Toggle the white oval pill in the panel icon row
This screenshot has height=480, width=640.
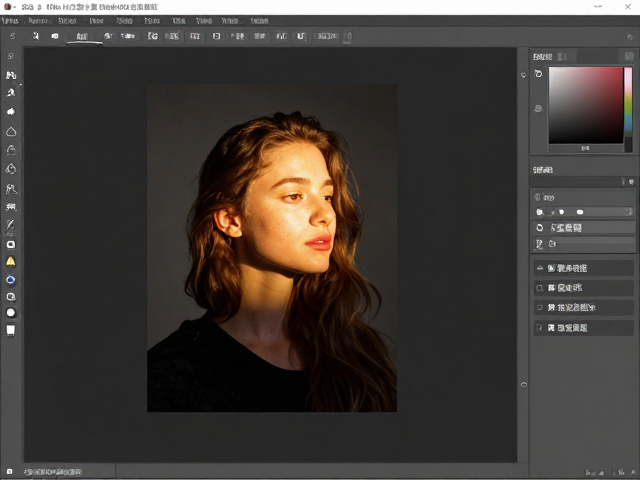tap(580, 212)
